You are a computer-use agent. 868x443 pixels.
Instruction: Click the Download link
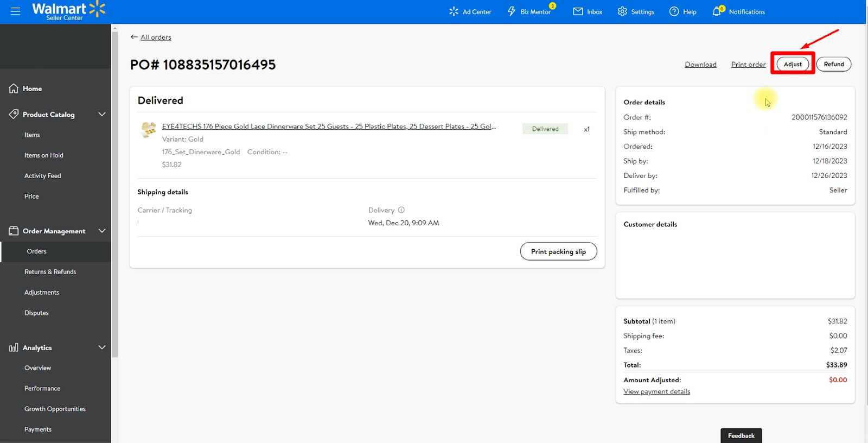pyautogui.click(x=700, y=65)
